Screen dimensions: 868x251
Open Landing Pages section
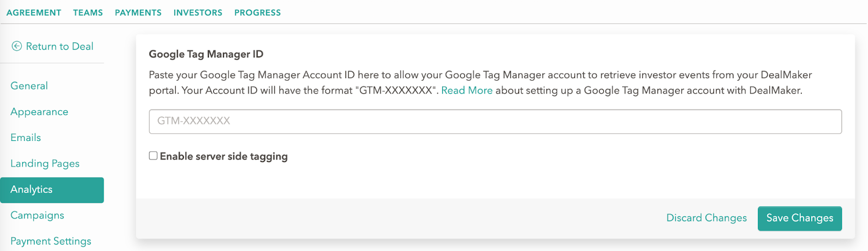45,164
